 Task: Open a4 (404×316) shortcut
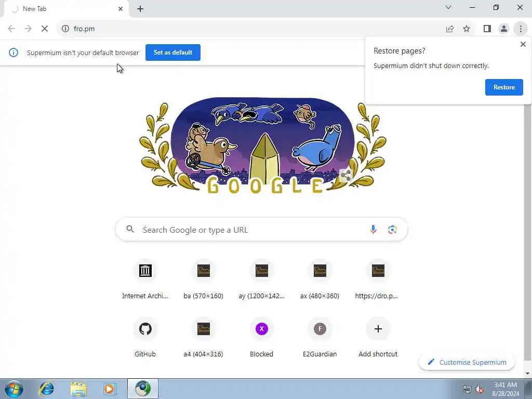pyautogui.click(x=203, y=338)
